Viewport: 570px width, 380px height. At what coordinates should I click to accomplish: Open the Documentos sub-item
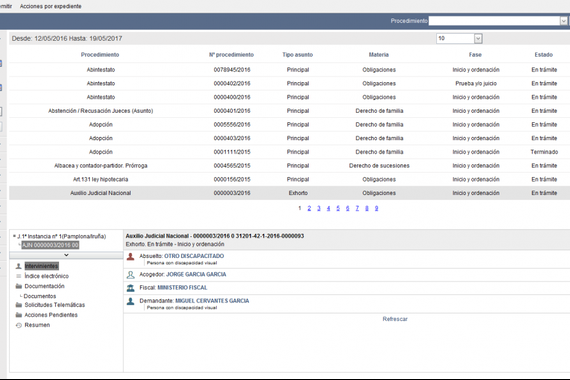40,296
